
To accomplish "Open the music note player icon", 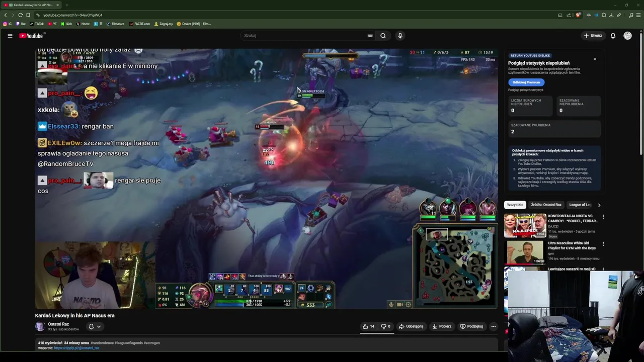I will (x=631, y=15).
